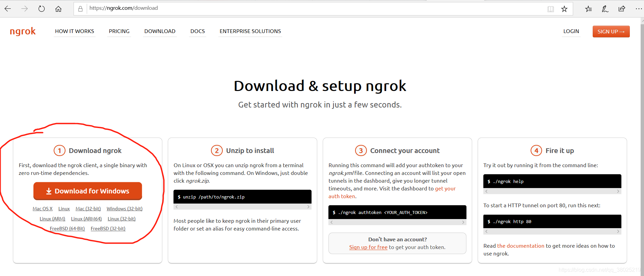Image resolution: width=644 pixels, height=276 pixels.
Task: Open DOCS nav item
Action: pyautogui.click(x=197, y=31)
